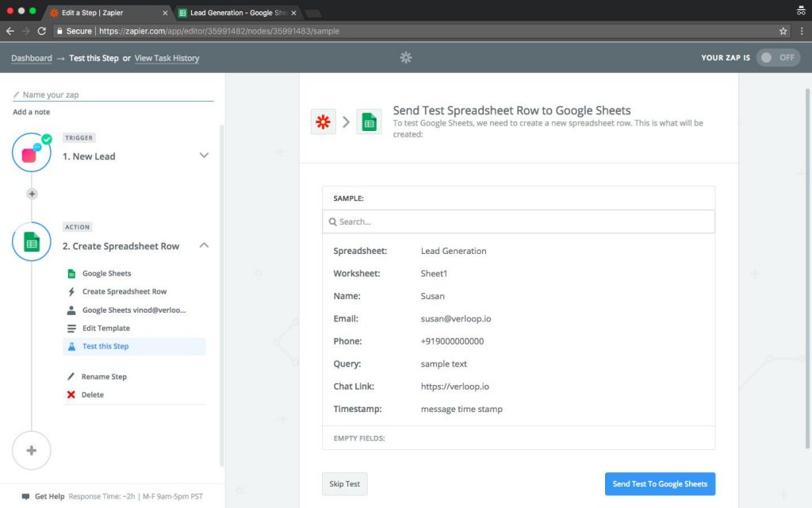The width and height of the screenshot is (812, 508).
Task: Choose Delete step option
Action: pyautogui.click(x=93, y=394)
